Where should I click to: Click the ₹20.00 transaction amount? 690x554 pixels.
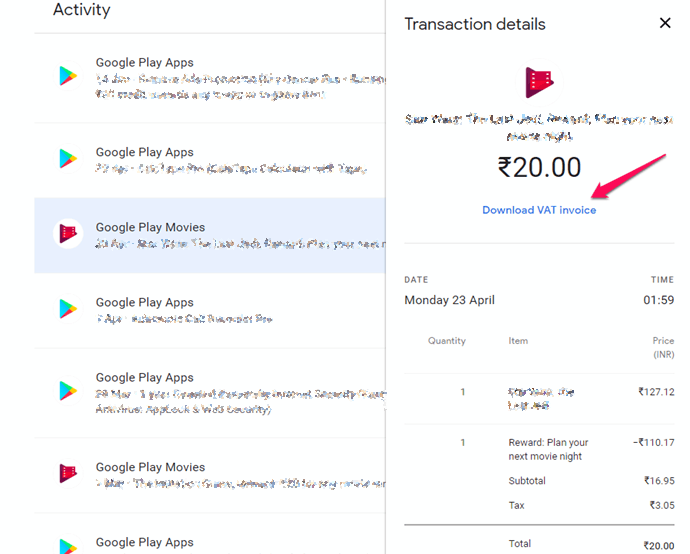coord(539,168)
